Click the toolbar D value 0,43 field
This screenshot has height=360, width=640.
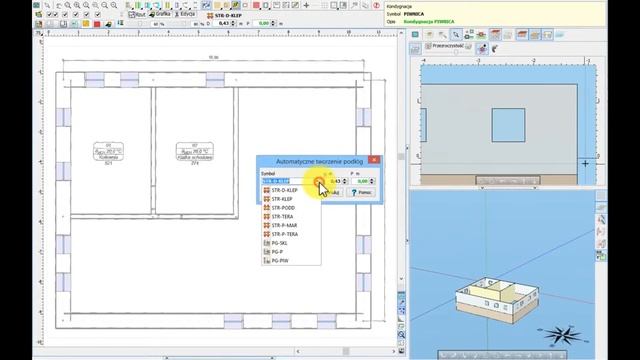[x=222, y=24]
